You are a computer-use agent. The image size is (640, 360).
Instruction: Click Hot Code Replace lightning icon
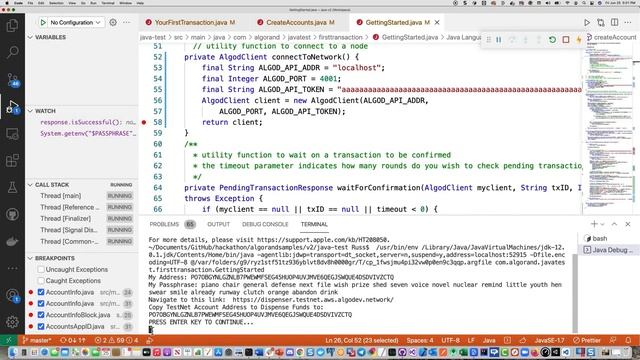point(579,40)
